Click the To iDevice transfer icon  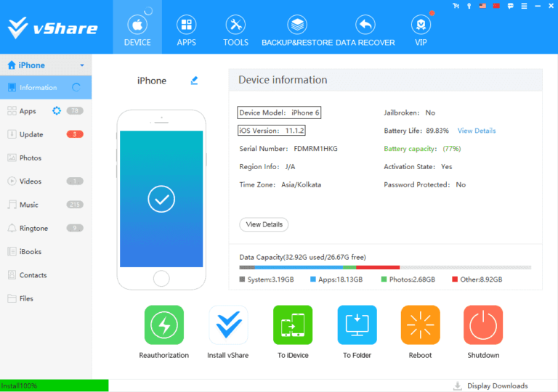(x=293, y=324)
